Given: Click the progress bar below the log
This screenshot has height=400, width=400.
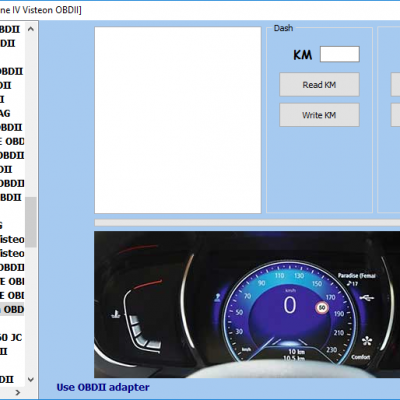Looking at the screenshot, I should [x=247, y=223].
